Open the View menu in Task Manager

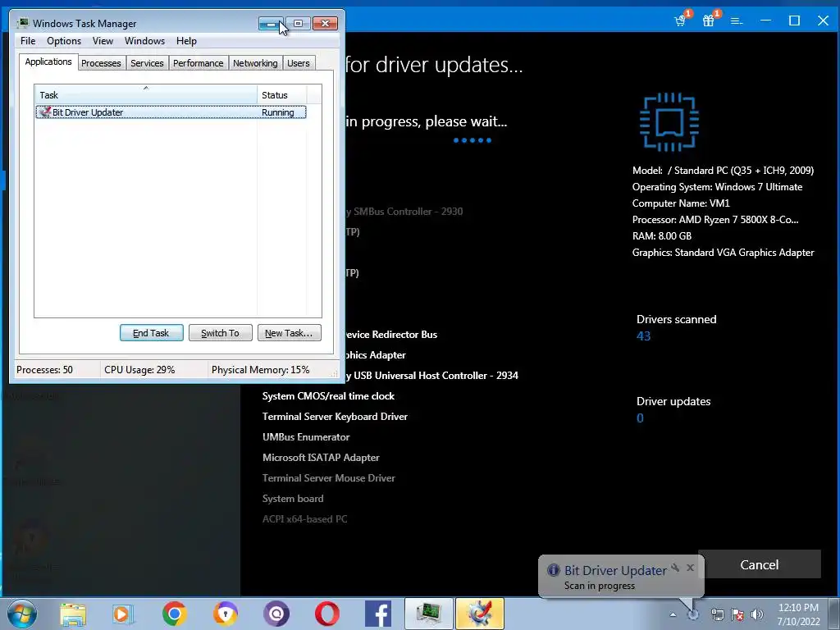(103, 41)
